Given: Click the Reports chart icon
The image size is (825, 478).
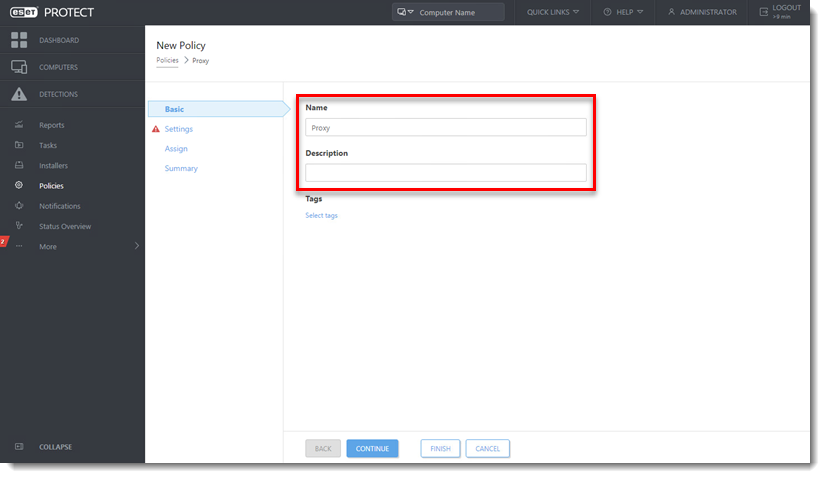Looking at the screenshot, I should (x=19, y=125).
